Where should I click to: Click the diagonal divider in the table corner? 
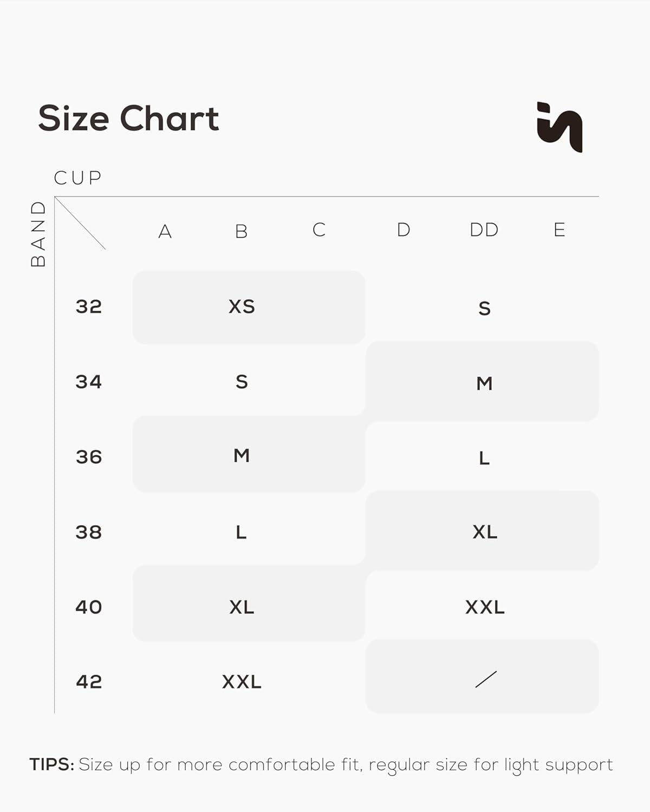coord(80,223)
